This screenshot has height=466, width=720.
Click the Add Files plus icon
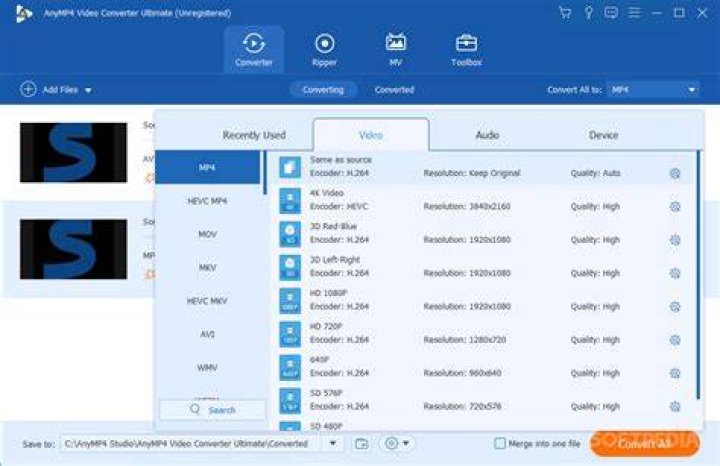point(28,89)
